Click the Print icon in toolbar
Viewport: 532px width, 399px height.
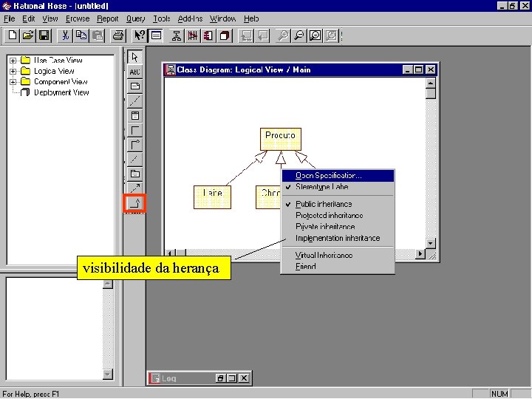point(118,35)
